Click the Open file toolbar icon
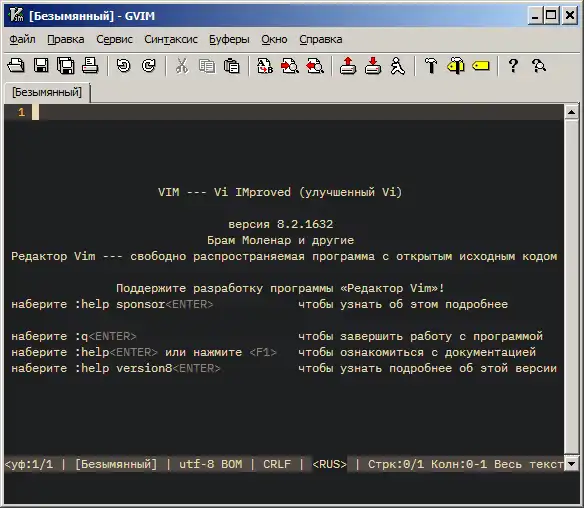The image size is (584, 508). click(16, 66)
